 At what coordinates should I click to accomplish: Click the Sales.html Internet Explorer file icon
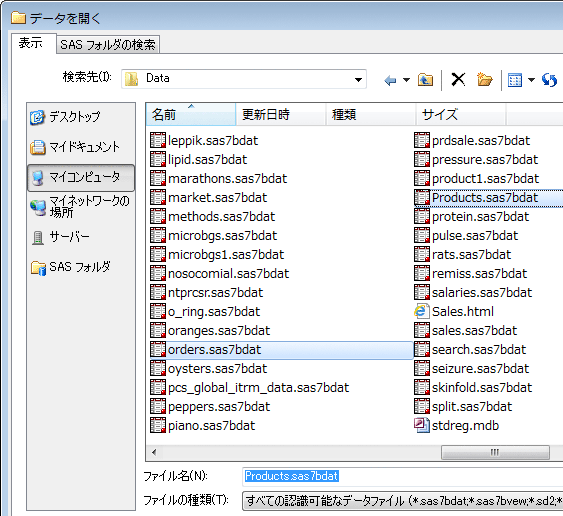[x=422, y=311]
